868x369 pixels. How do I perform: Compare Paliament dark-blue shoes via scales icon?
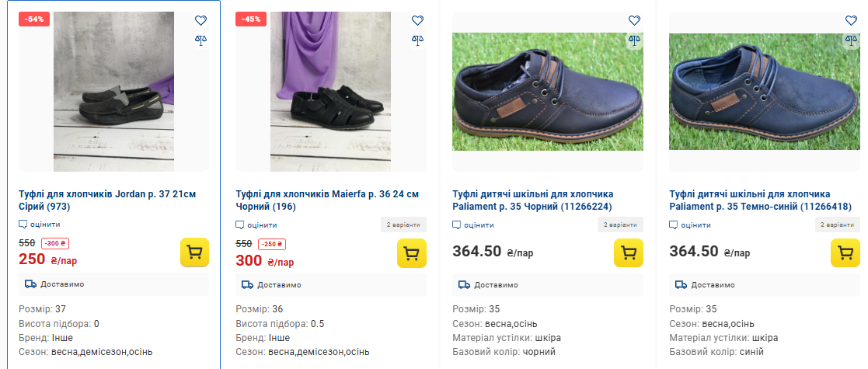pyautogui.click(x=851, y=39)
